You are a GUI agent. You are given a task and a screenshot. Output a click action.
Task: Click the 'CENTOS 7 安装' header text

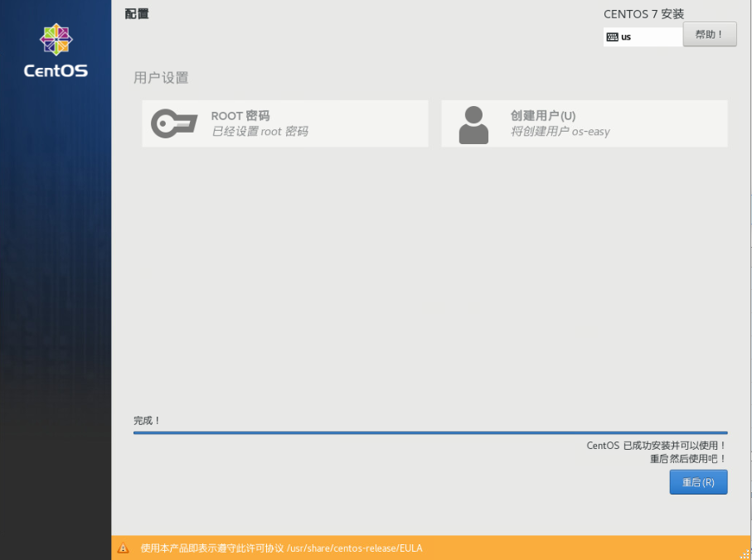[644, 14]
